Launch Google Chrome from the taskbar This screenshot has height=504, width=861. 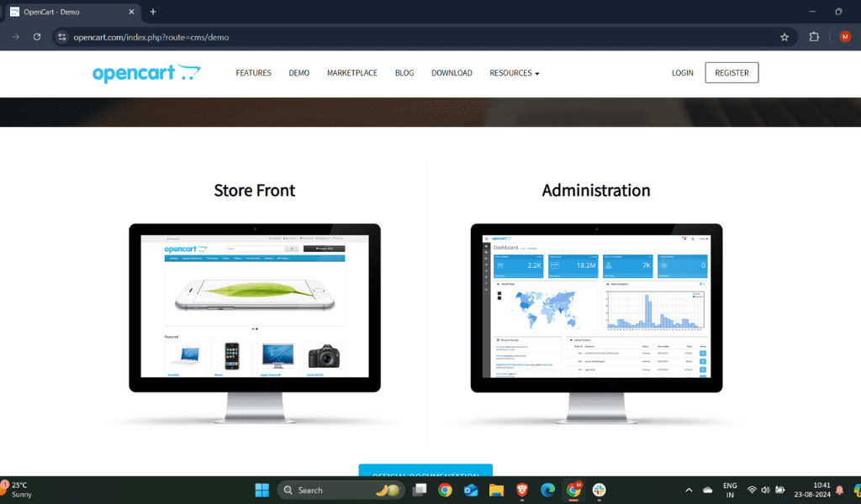tap(445, 490)
